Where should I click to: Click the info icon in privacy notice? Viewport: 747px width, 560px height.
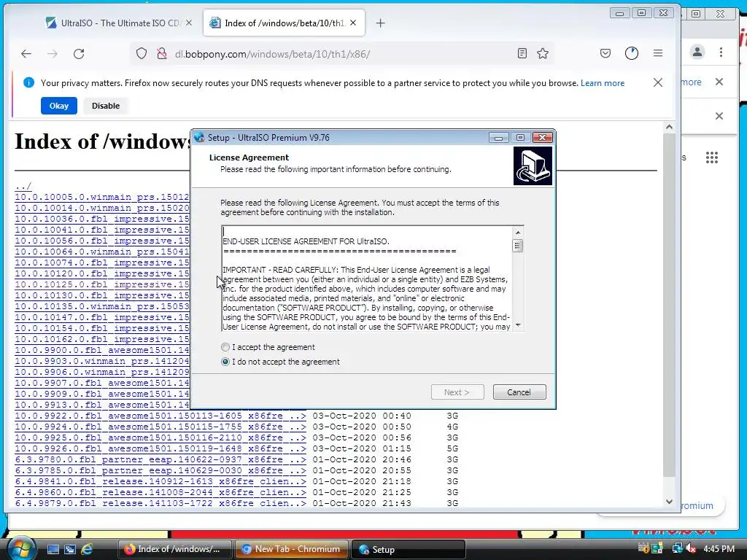click(x=28, y=82)
